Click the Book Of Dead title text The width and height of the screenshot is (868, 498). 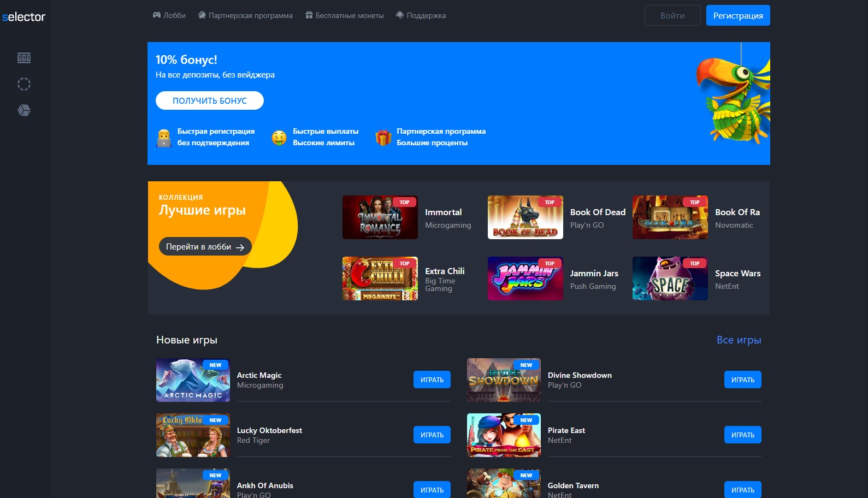pyautogui.click(x=598, y=212)
